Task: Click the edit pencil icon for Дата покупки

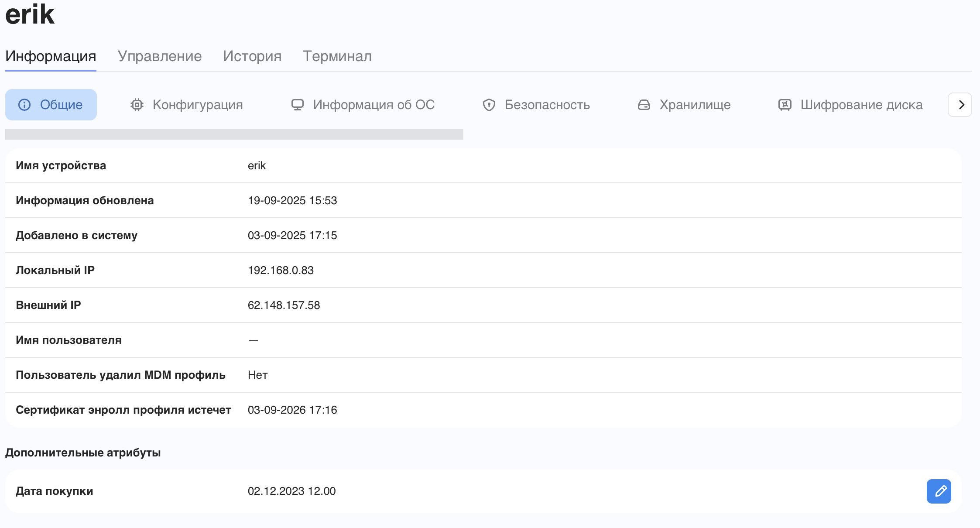Action: click(939, 491)
